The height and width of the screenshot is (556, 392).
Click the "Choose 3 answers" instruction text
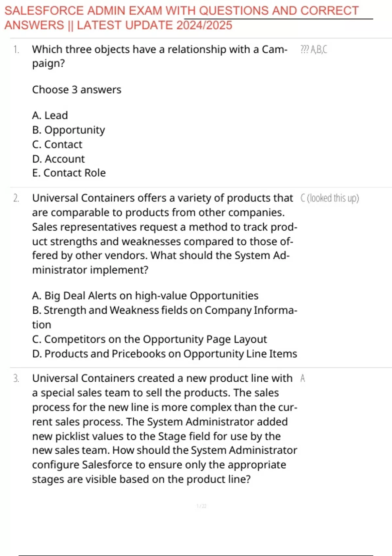point(76,90)
